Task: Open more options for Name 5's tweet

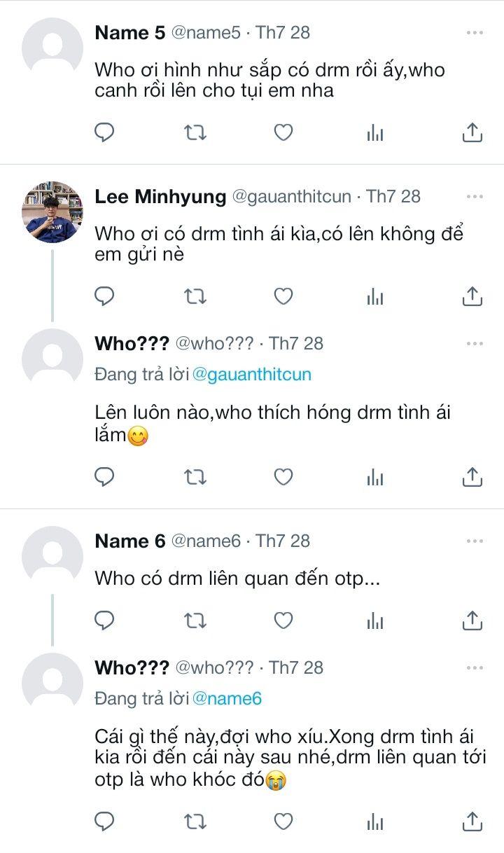Action: tap(475, 33)
